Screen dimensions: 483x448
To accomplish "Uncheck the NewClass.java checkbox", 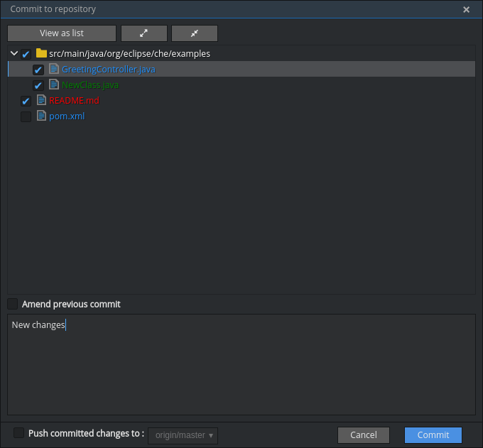I will 38,85.
